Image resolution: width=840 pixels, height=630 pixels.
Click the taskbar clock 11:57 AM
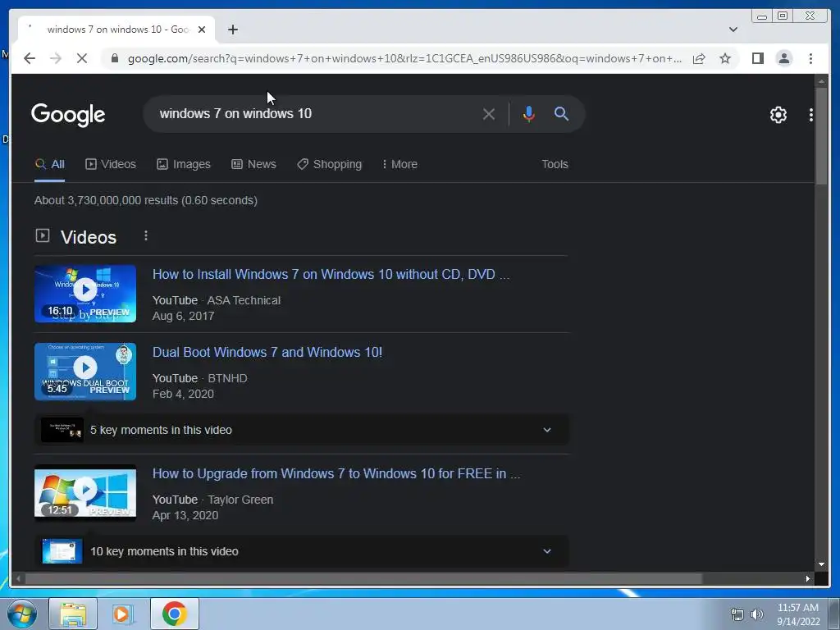click(x=797, y=608)
